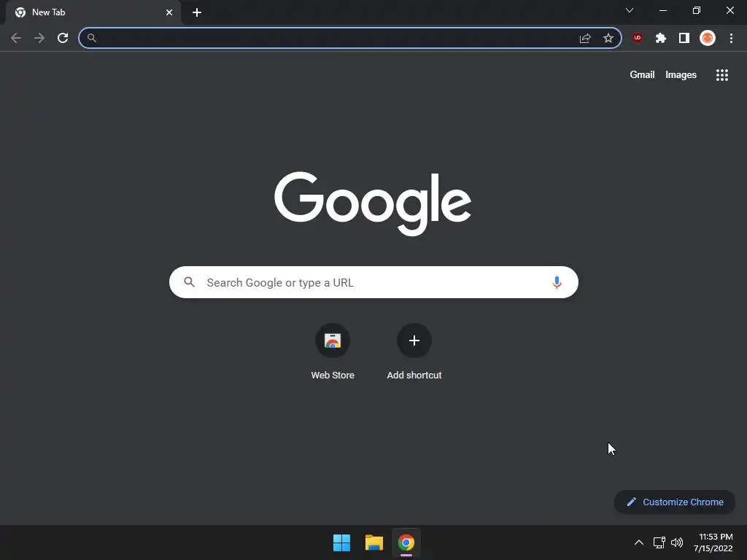Open the uBlock Origin extension icon

pos(638,38)
